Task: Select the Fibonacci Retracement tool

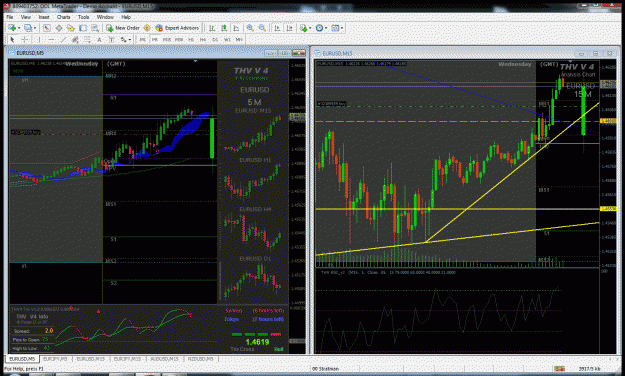Action: (87, 39)
